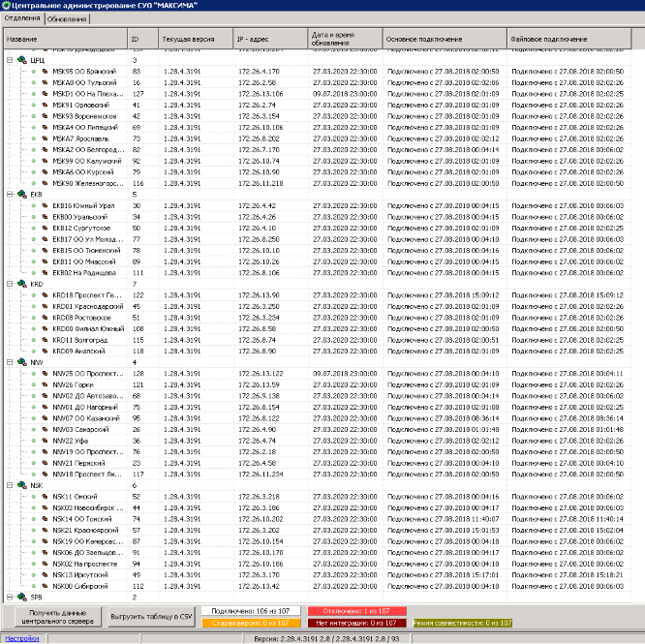The height and width of the screenshot is (644, 645).
Task: Click the Версия text in status bar
Action: (x=326, y=639)
